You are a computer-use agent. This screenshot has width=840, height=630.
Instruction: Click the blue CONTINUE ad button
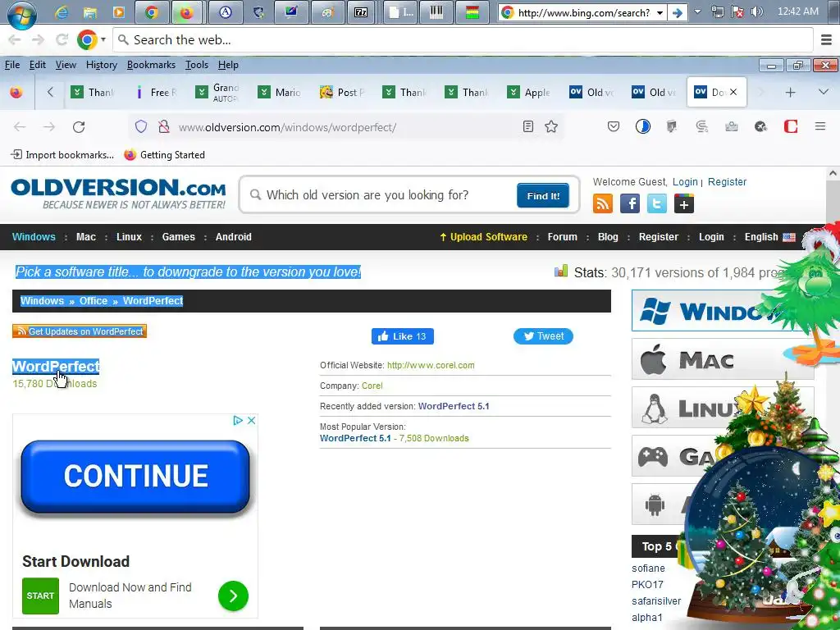(135, 476)
